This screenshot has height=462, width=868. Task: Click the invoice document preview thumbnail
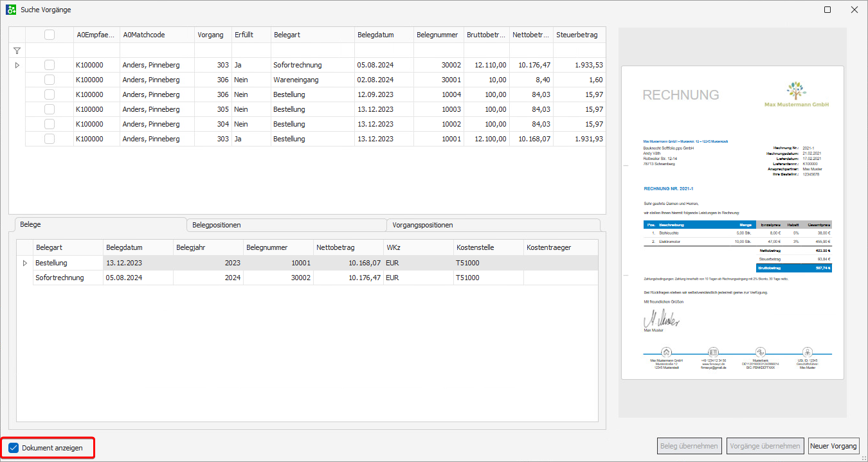[x=732, y=222]
